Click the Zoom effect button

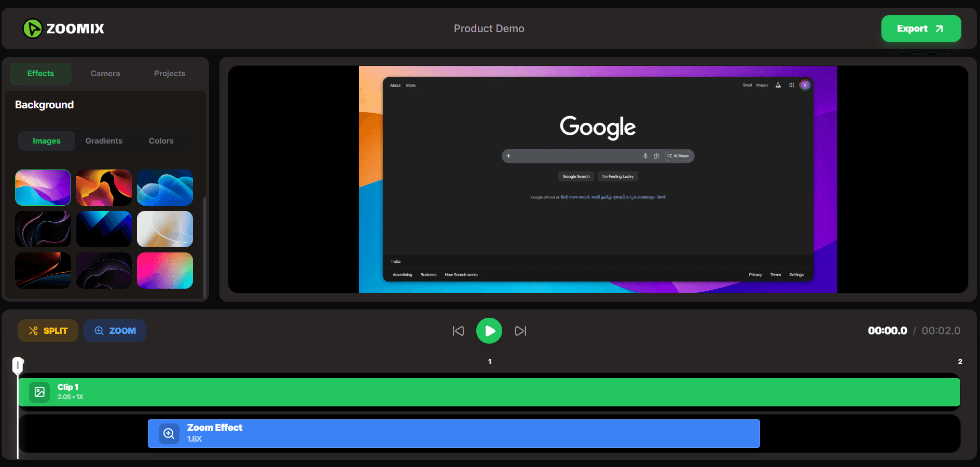(115, 331)
